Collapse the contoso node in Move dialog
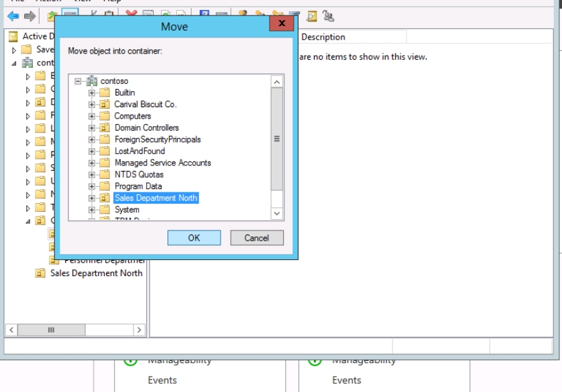Screen dimensions: 562x392 tap(78, 81)
